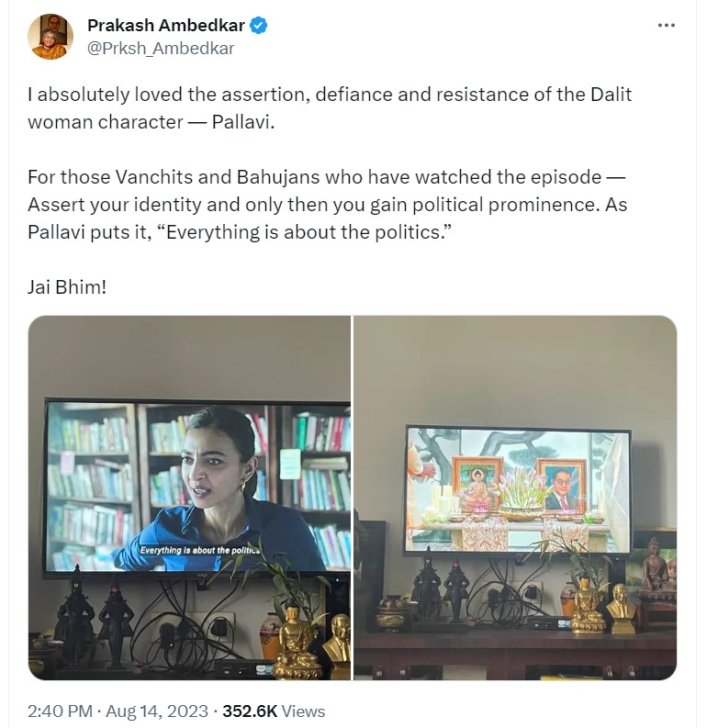This screenshot has width=718, height=728.
Task: Click the subtitle text in the left photo
Action: [200, 550]
